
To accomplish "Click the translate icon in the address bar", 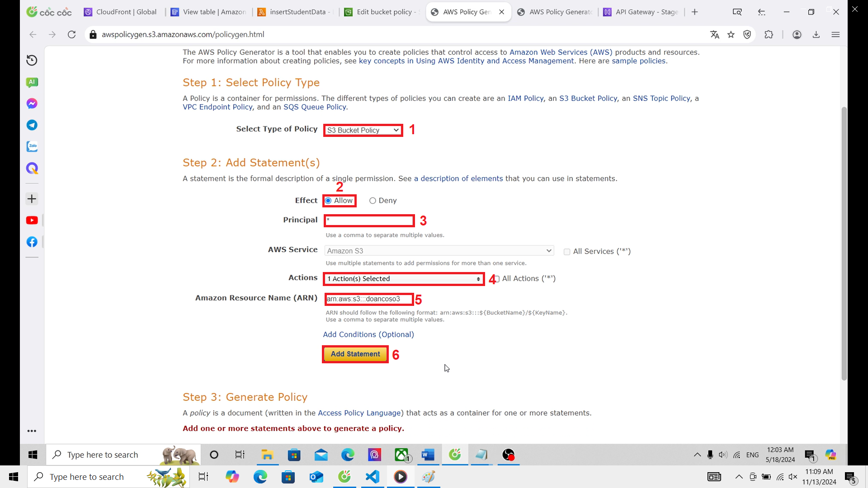I will click(x=715, y=34).
